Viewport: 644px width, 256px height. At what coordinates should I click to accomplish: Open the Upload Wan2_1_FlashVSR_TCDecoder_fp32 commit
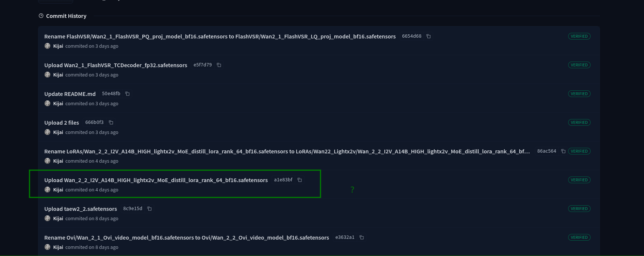click(116, 65)
